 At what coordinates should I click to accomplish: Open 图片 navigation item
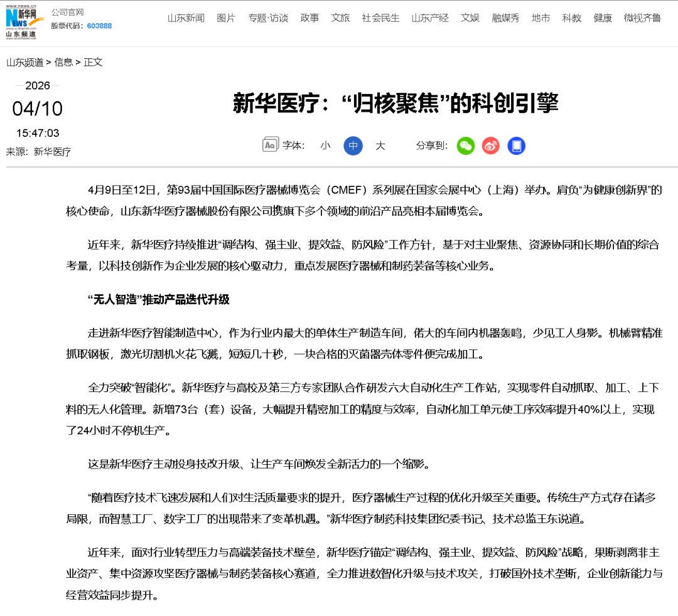pyautogui.click(x=226, y=18)
